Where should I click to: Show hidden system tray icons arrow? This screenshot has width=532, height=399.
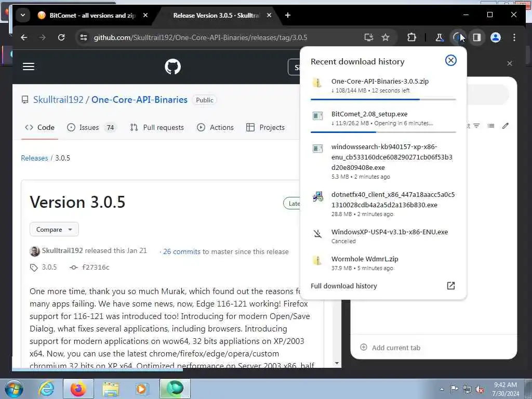[x=442, y=389]
